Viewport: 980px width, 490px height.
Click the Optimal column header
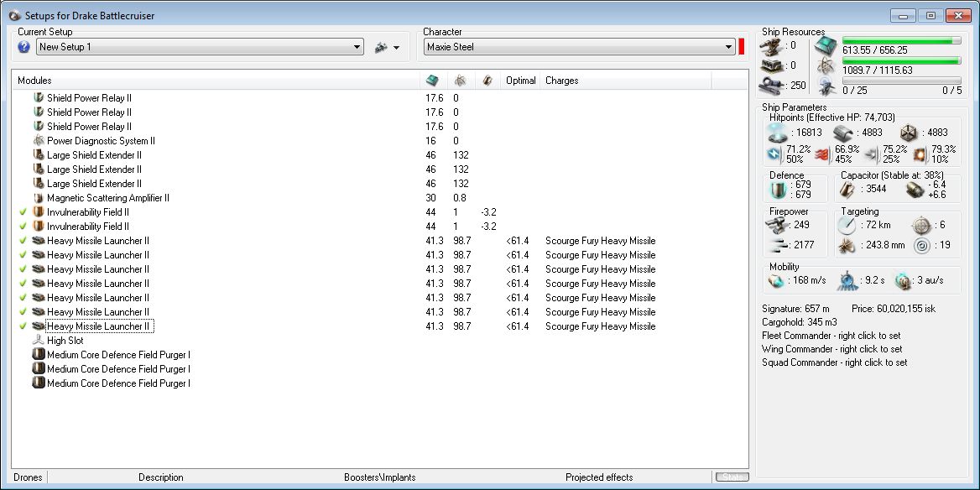[x=520, y=81]
